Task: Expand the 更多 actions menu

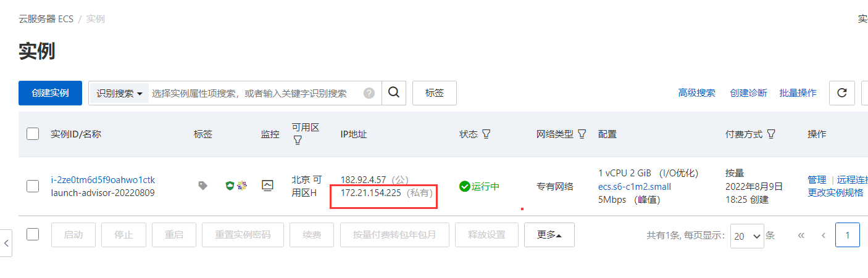Action: [549, 235]
